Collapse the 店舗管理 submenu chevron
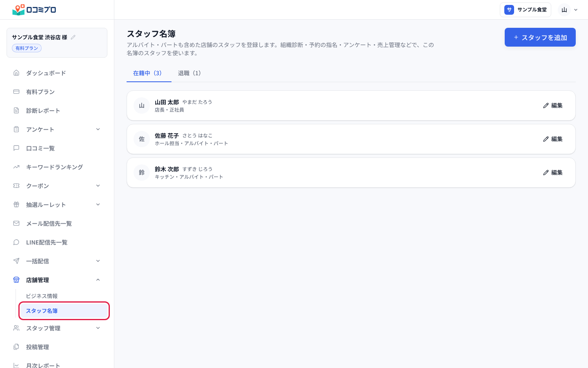588x368 pixels. point(98,280)
